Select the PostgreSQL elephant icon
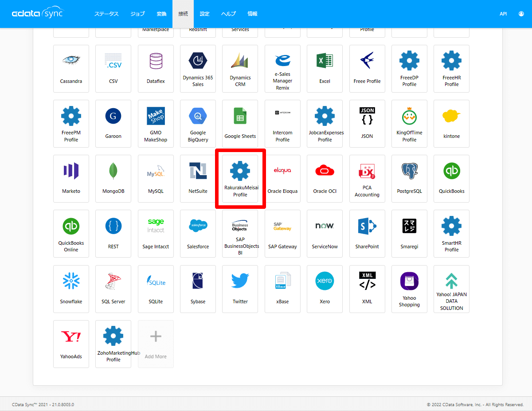The height and width of the screenshot is (411, 532). (409, 171)
